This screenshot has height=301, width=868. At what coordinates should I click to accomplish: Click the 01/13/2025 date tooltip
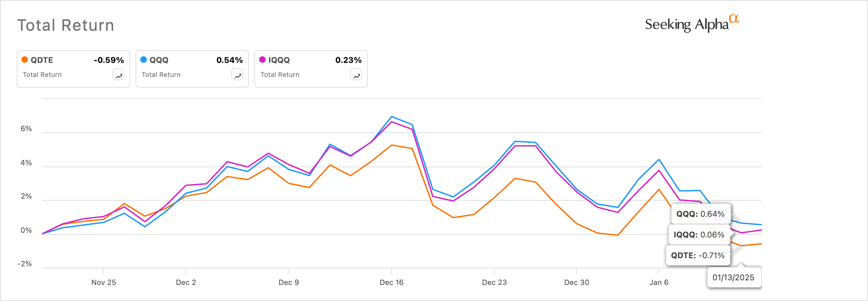(x=733, y=277)
